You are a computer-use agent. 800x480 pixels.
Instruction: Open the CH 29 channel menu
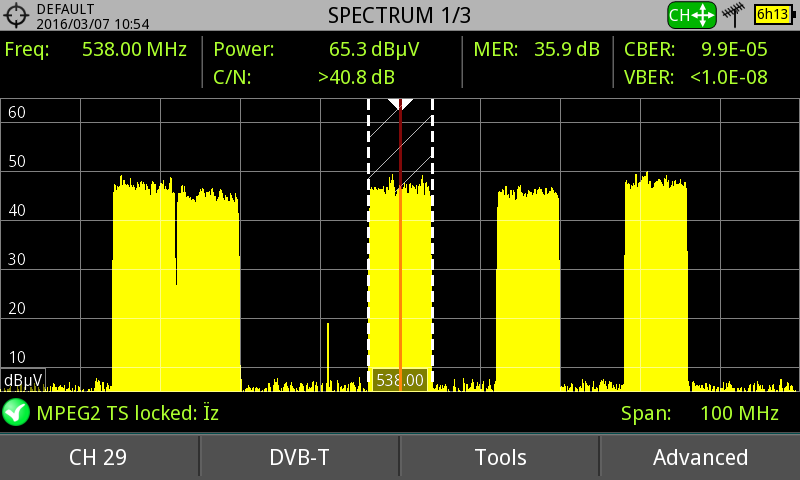pos(98,458)
